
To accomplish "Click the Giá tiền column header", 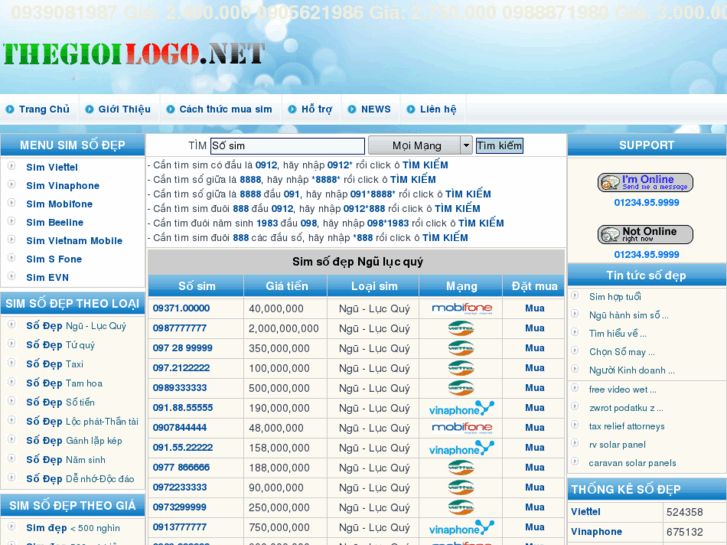I will (287, 286).
